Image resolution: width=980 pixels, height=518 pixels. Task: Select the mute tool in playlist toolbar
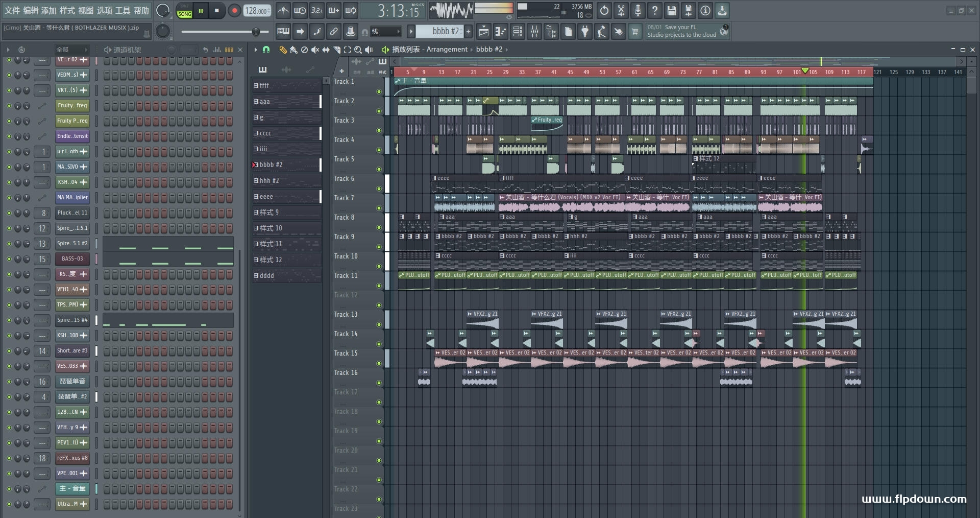click(315, 50)
